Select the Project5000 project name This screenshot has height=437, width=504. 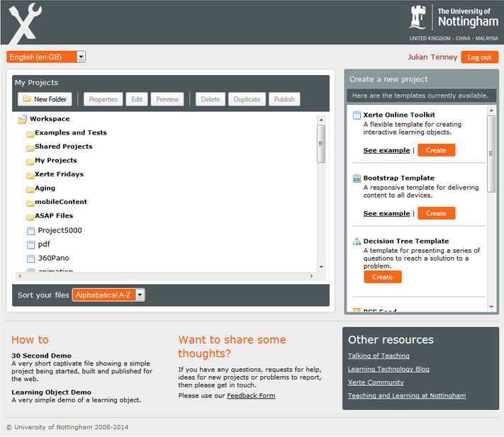(x=60, y=231)
